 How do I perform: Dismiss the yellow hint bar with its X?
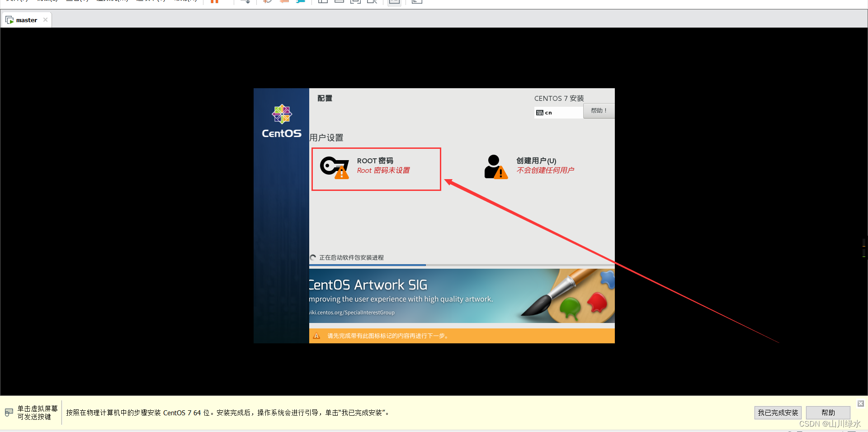click(x=860, y=404)
